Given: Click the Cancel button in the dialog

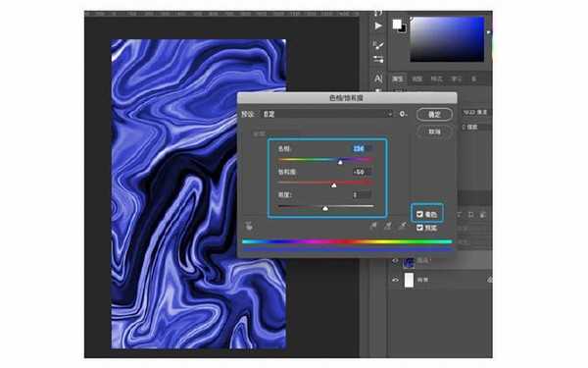Looking at the screenshot, I should point(434,131).
